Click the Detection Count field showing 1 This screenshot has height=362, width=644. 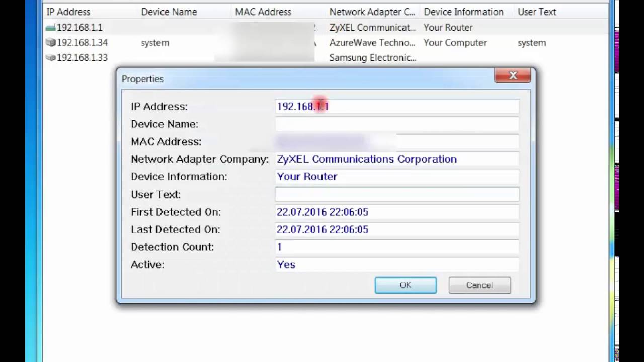(397, 247)
